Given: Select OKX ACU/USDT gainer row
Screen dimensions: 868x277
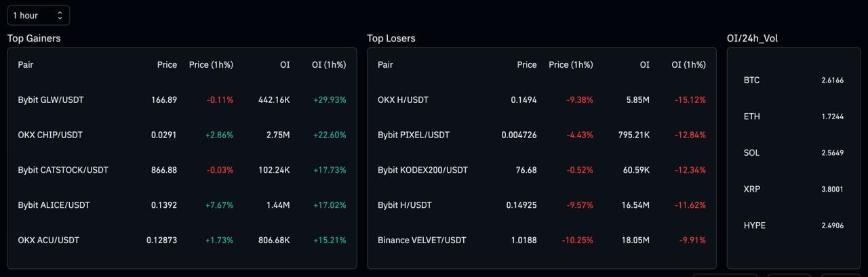Looking at the screenshot, I should [182, 240].
